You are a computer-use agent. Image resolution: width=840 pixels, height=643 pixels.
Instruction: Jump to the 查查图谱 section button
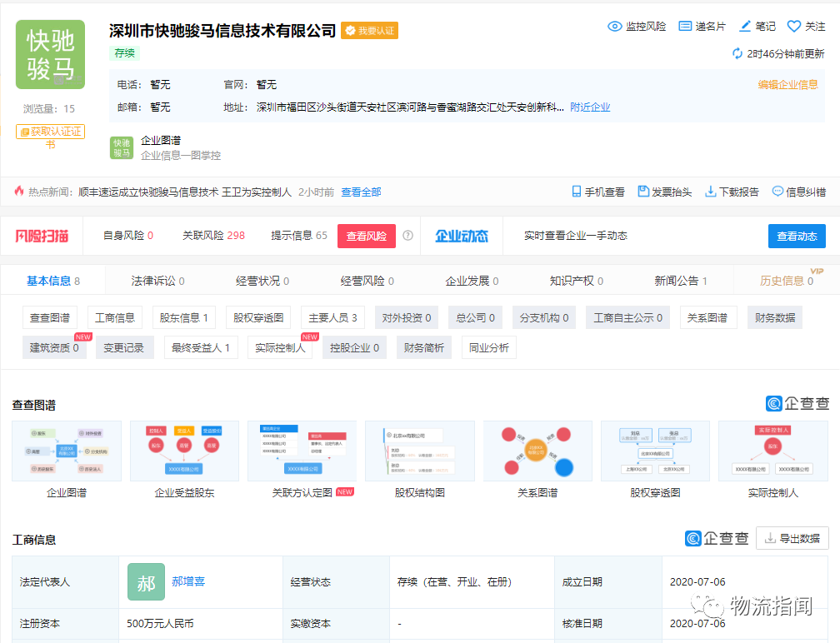click(x=50, y=317)
